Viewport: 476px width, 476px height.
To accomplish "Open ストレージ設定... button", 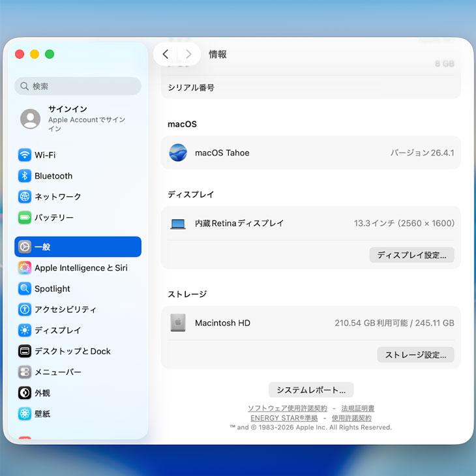I will (415, 355).
